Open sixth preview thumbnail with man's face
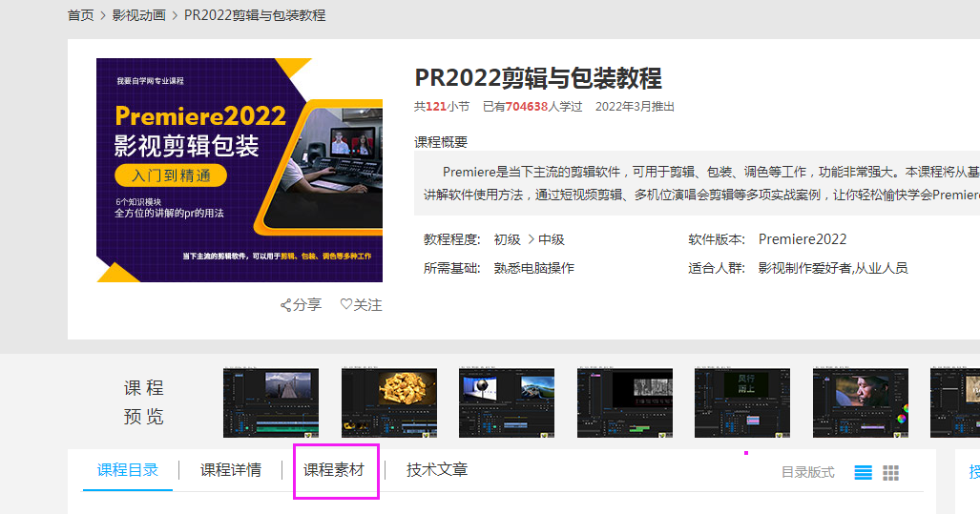 [861, 402]
